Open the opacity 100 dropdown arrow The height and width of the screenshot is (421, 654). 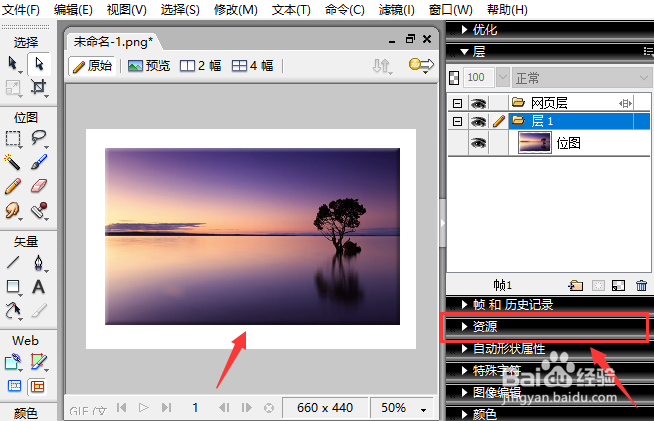point(503,78)
